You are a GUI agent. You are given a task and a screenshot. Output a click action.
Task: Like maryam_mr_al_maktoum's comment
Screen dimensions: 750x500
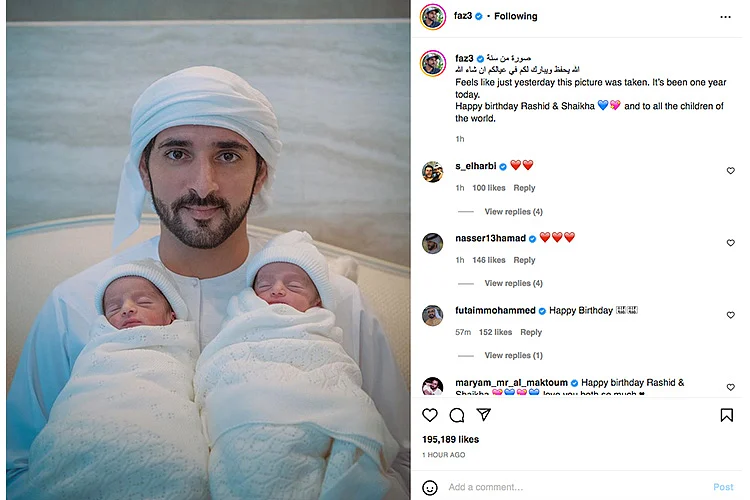coord(730,387)
